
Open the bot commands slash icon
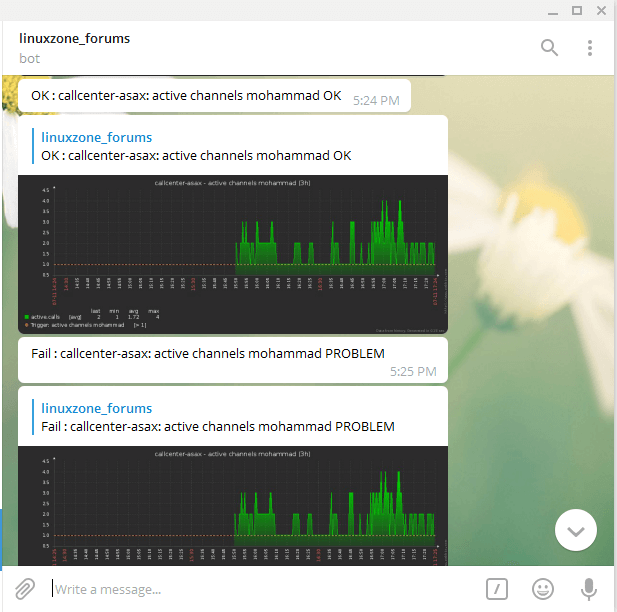point(498,588)
